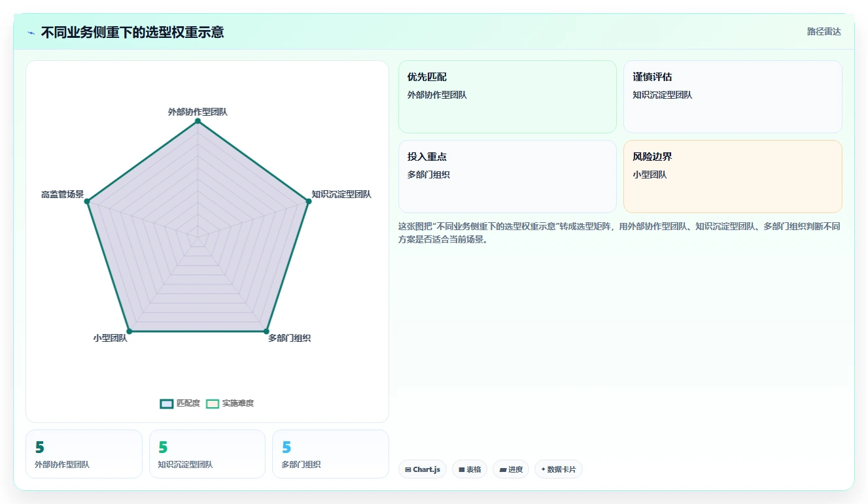
Task: Select the 表格 tag chip
Action: point(469,469)
